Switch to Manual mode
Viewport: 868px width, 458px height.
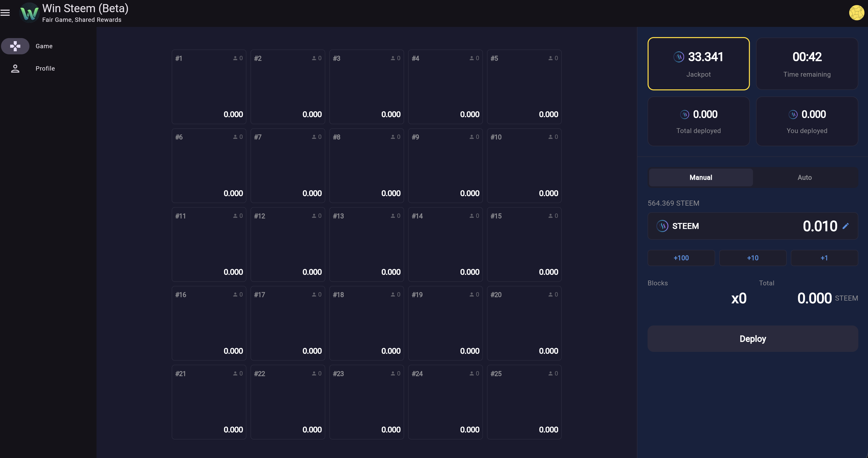point(701,177)
